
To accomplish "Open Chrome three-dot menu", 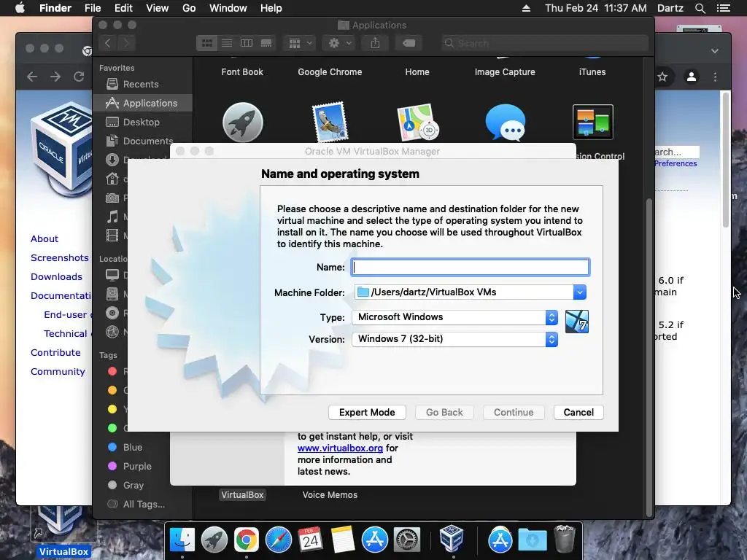I will [715, 77].
